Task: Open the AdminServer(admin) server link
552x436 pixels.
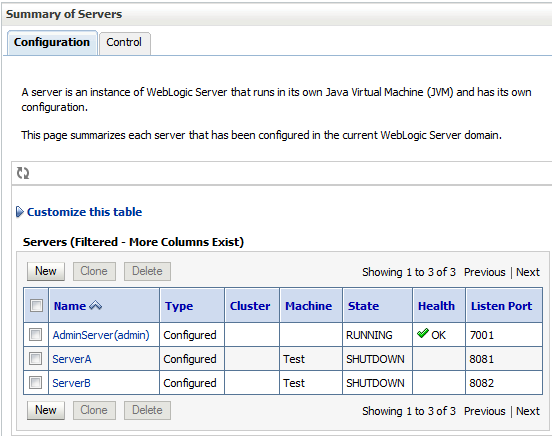Action: (x=101, y=335)
